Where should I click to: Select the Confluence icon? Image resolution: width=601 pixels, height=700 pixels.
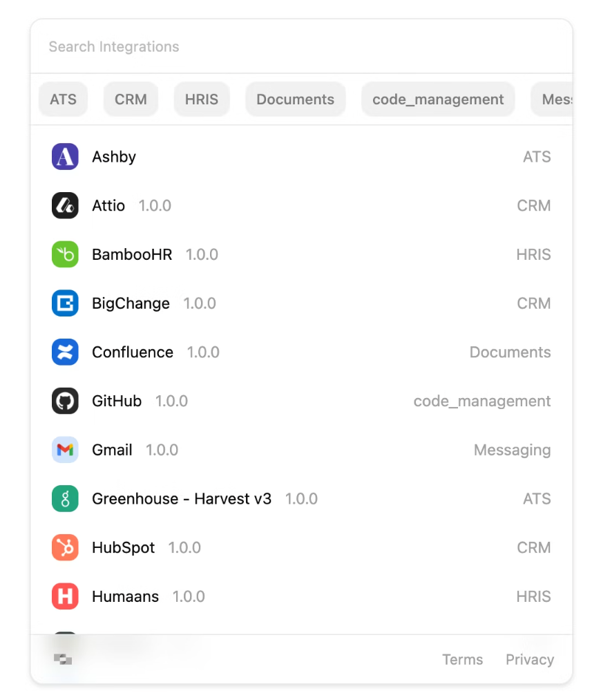coord(64,352)
